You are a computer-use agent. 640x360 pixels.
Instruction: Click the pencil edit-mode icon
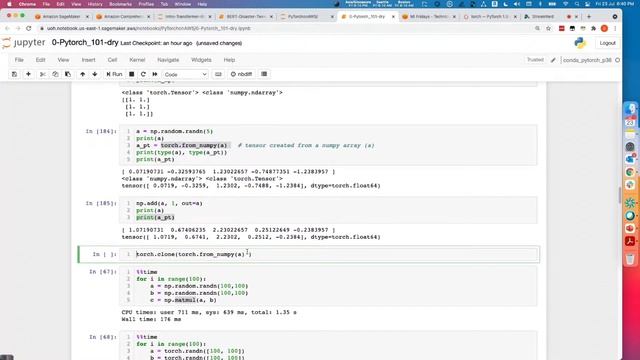(553, 60)
